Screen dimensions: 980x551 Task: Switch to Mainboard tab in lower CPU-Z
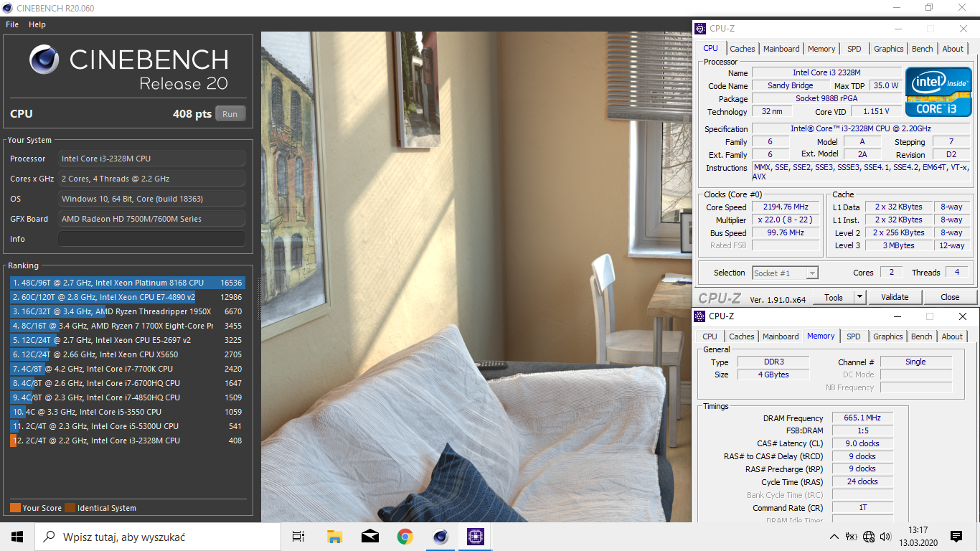pos(781,336)
